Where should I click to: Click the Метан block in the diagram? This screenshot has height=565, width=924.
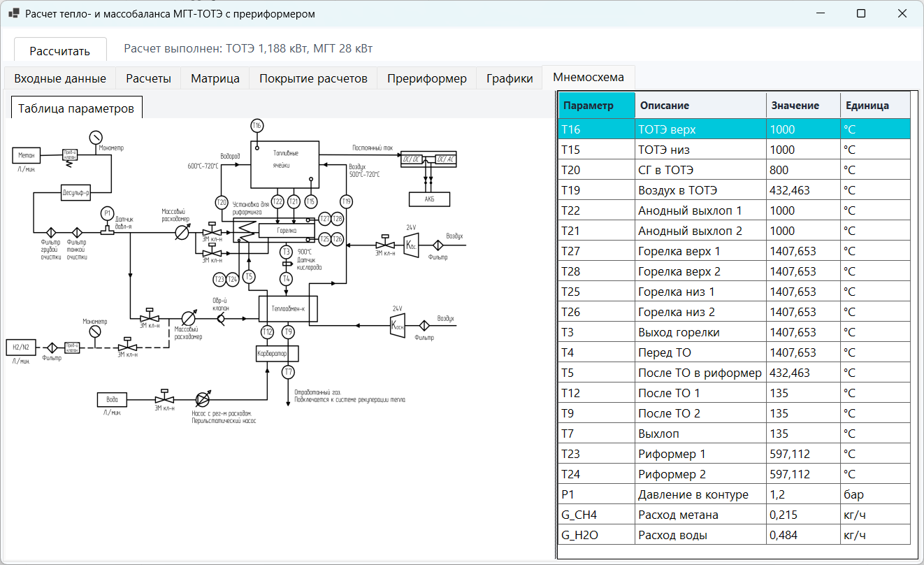[27, 155]
